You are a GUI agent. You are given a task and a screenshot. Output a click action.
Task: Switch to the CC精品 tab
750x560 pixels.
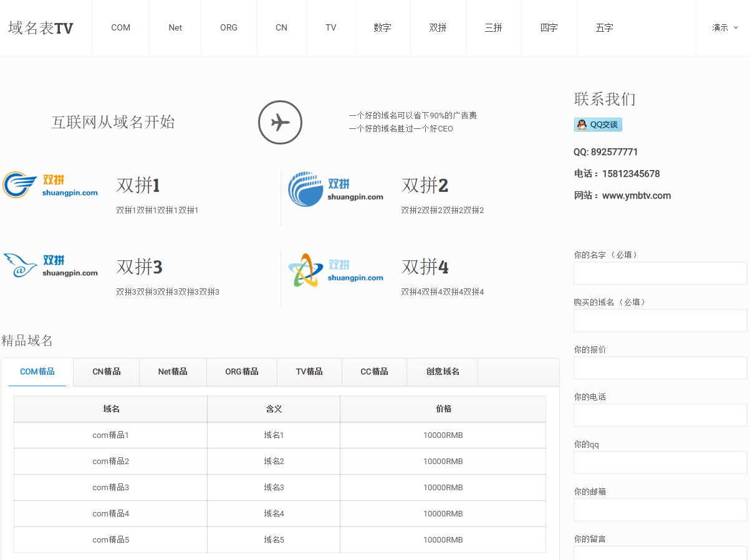click(x=374, y=372)
